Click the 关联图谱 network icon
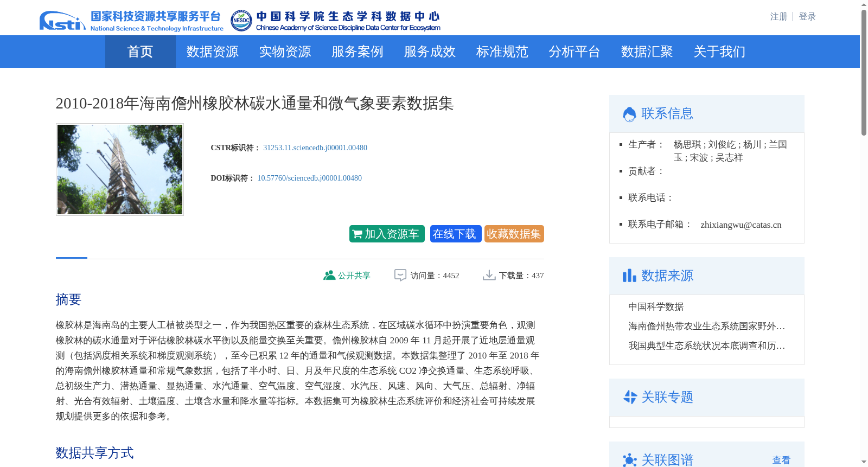Viewport: 868px width, 467px height. [x=630, y=460]
